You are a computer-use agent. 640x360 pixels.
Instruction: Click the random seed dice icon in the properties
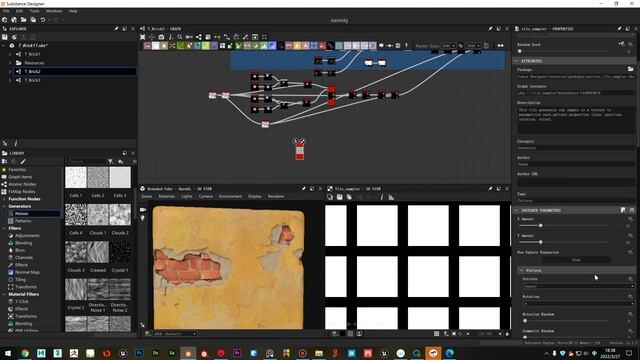tap(621, 44)
